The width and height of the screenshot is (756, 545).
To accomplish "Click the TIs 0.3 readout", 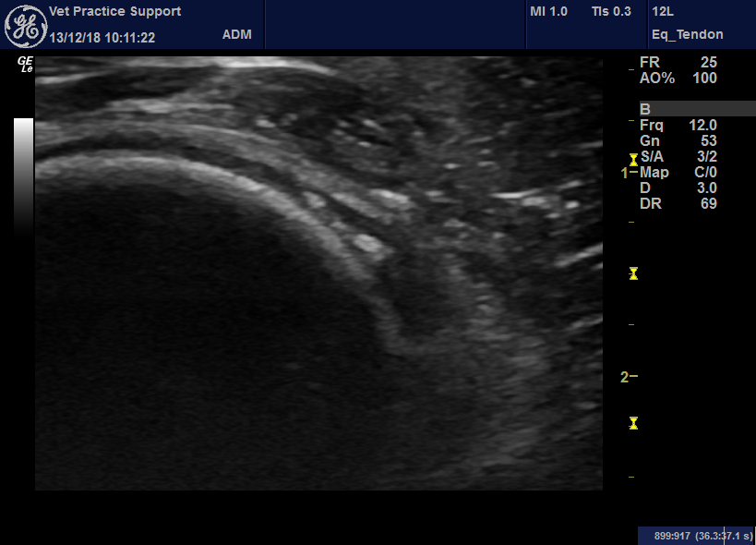I will (611, 11).
